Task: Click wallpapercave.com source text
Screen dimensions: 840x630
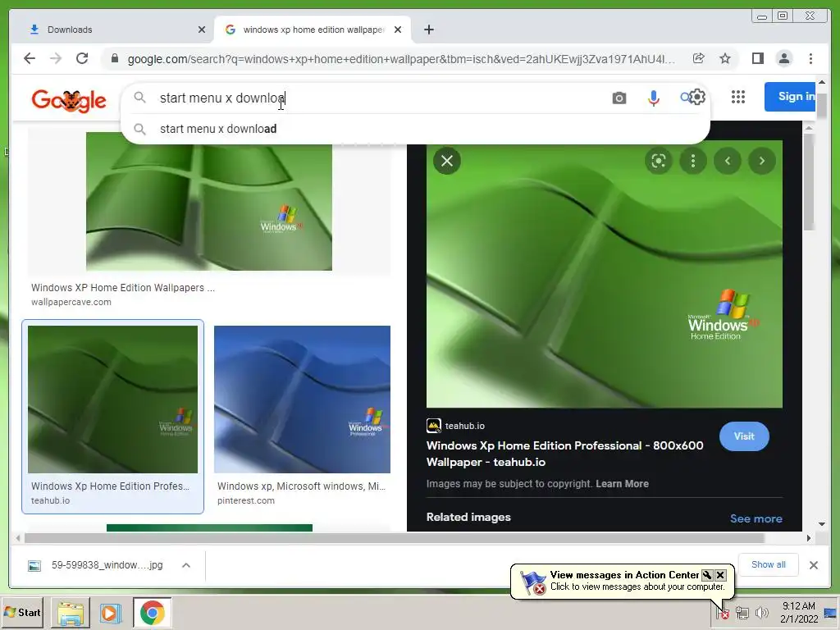Action: coord(71,302)
